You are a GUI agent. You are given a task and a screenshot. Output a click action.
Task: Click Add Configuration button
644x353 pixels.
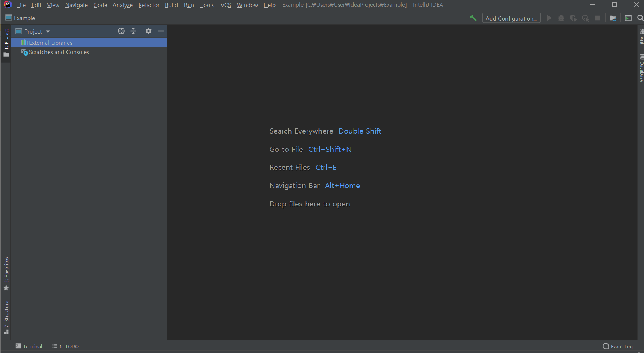511,18
